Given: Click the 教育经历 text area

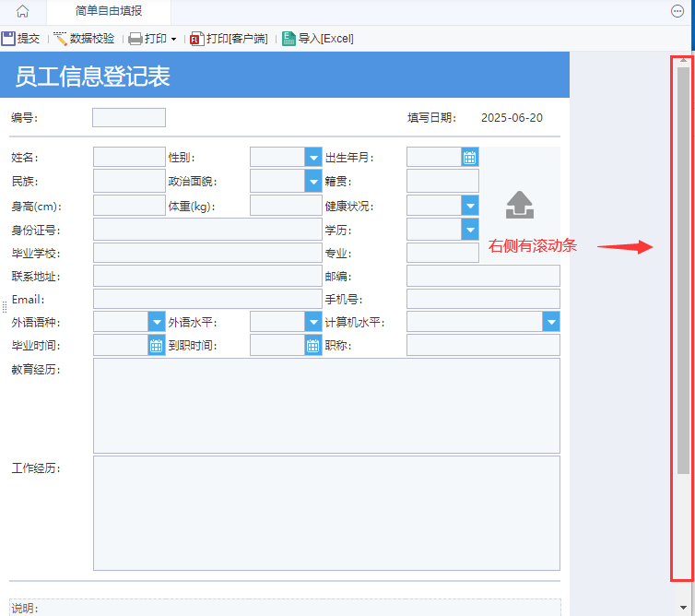Looking at the screenshot, I should pos(326,406).
